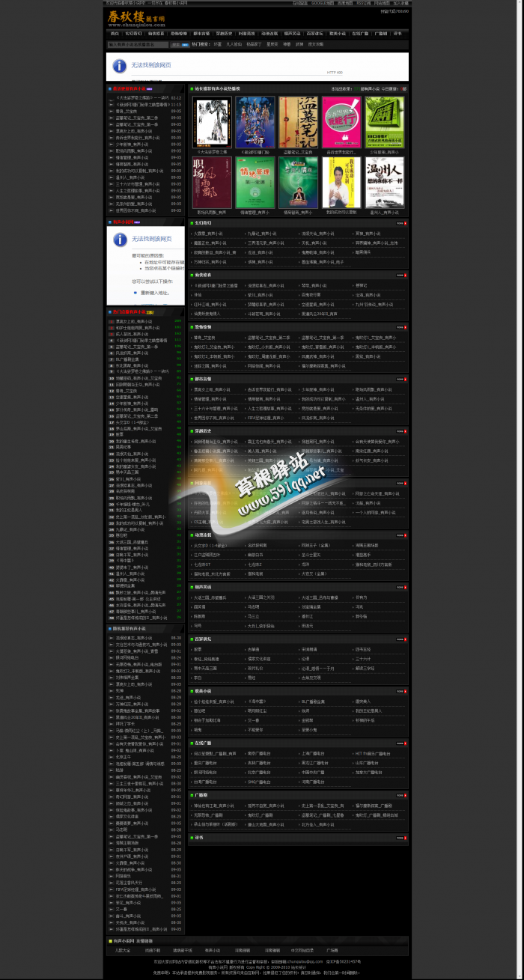
Task: Click the 春秋楼 site logo
Action: pyautogui.click(x=135, y=17)
